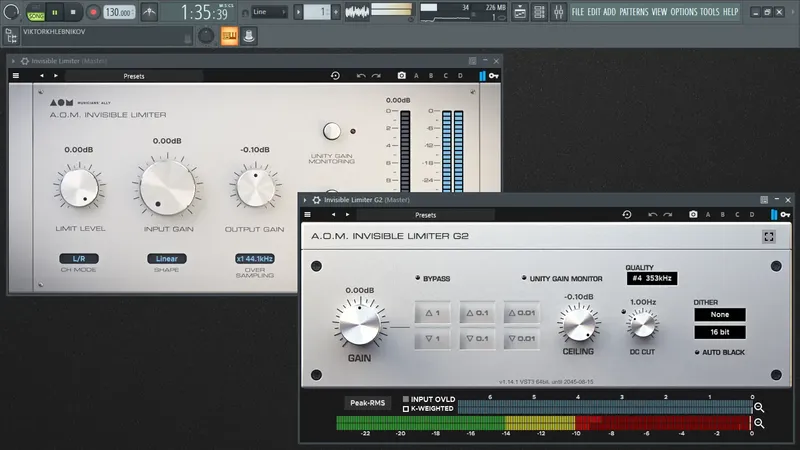
Task: Open Presets selector in Invisible Limiter G2
Action: (x=426, y=215)
